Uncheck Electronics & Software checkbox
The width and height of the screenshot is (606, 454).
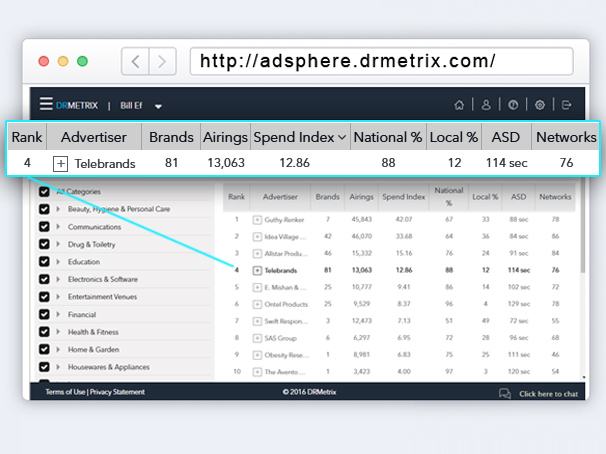[44, 279]
